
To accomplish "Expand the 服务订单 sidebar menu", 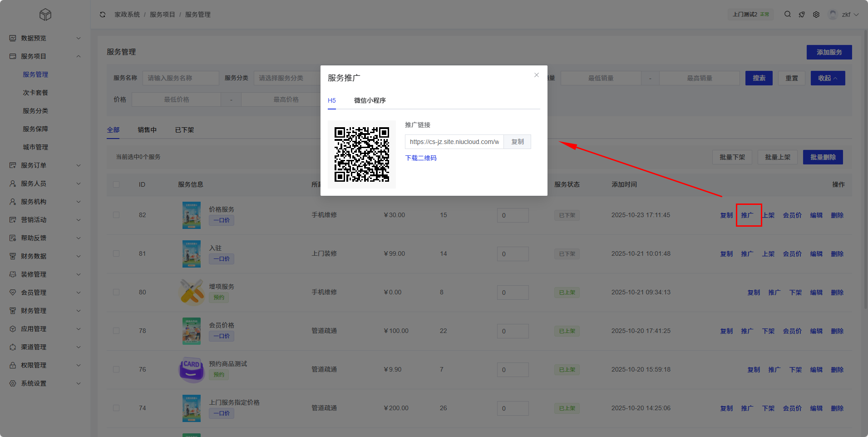I will 45,165.
